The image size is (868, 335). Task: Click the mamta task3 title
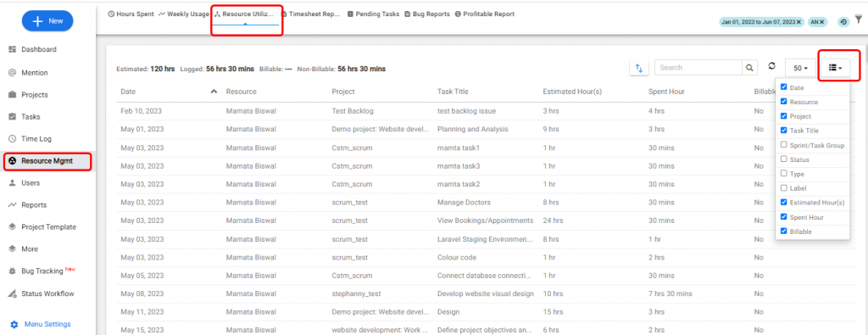(459, 165)
